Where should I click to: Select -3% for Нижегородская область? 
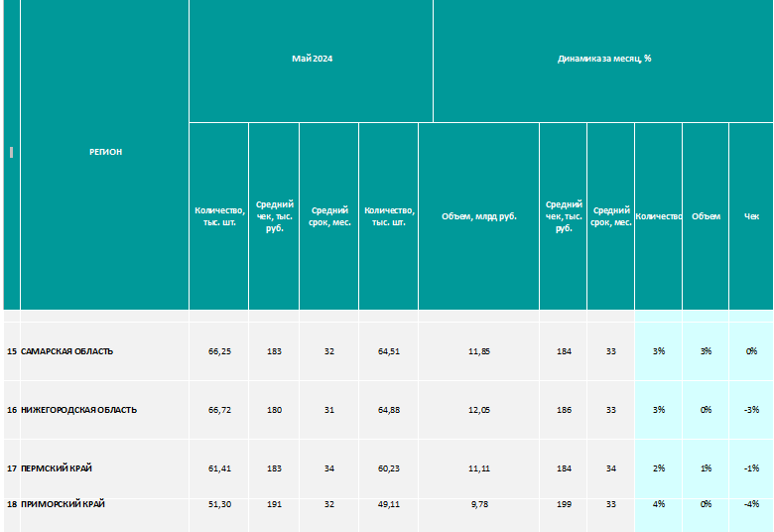[751, 410]
